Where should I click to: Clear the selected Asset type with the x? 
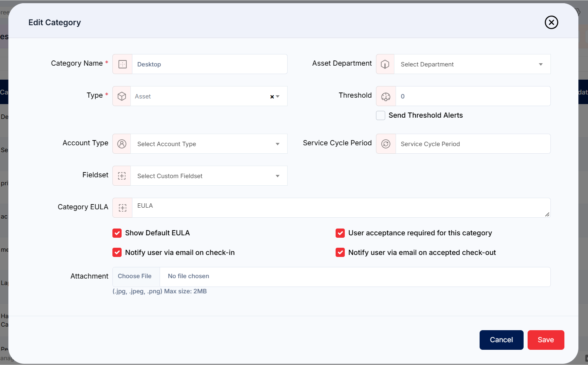point(272,96)
